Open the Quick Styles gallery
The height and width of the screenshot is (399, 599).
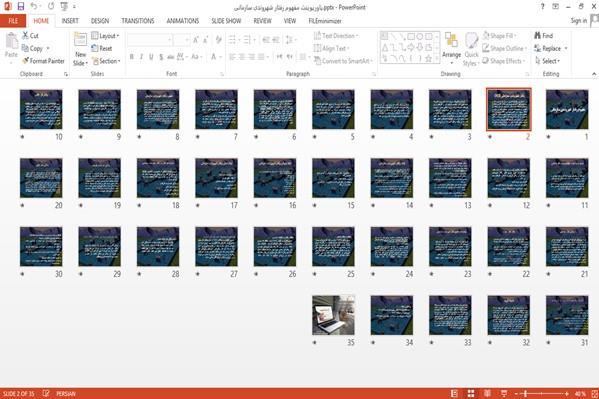(471, 49)
